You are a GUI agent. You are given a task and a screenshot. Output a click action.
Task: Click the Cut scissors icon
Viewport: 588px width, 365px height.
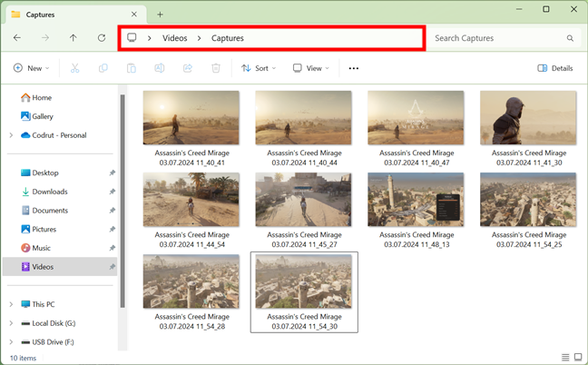click(74, 68)
